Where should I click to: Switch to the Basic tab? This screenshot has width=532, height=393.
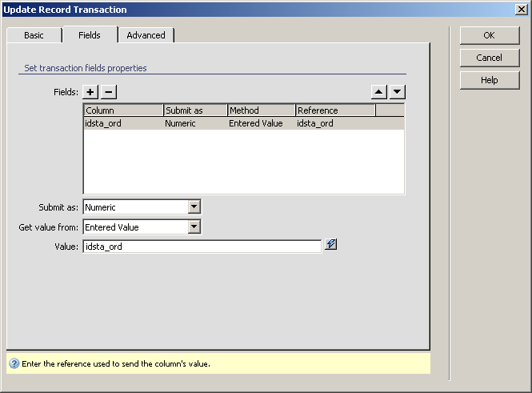pos(34,35)
